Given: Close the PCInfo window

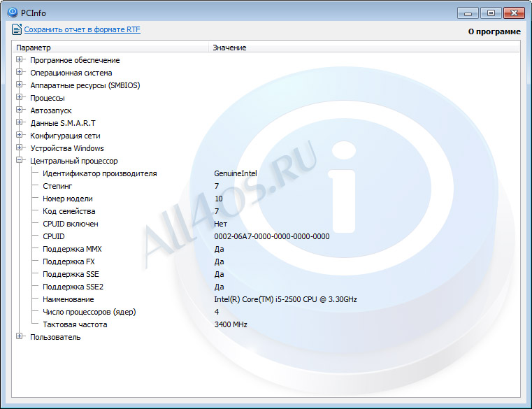Looking at the screenshot, I should [514, 13].
